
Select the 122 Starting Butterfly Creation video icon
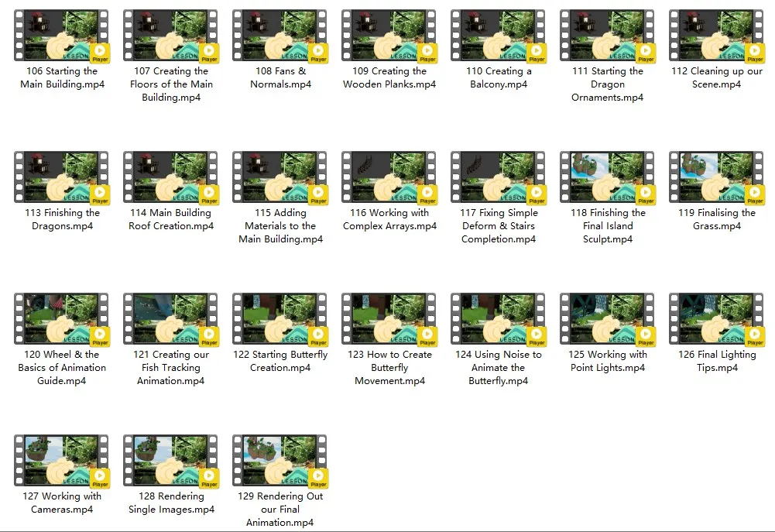pyautogui.click(x=280, y=319)
